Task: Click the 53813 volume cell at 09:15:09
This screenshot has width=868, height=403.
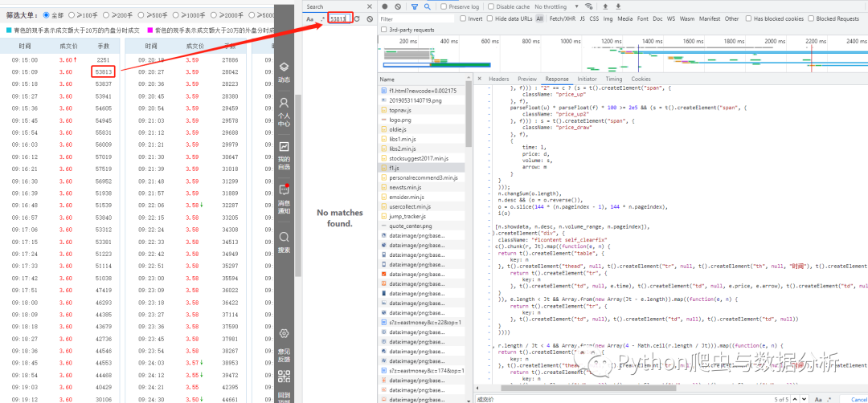Action: [x=104, y=71]
